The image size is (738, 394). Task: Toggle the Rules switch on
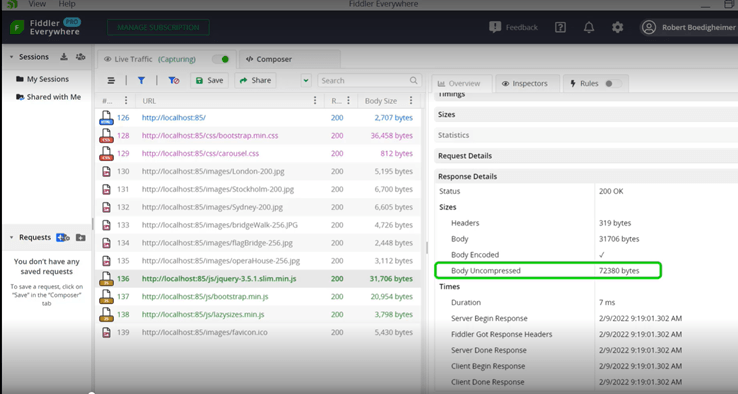613,83
